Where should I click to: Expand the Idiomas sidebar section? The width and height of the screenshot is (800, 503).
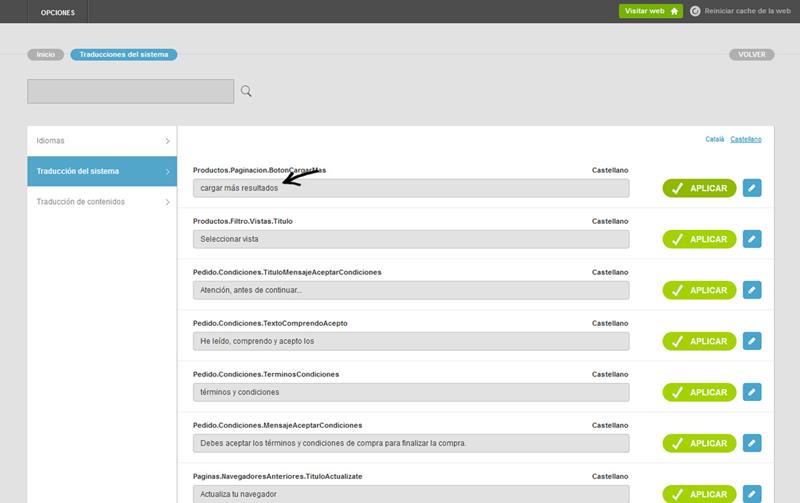tap(102, 141)
